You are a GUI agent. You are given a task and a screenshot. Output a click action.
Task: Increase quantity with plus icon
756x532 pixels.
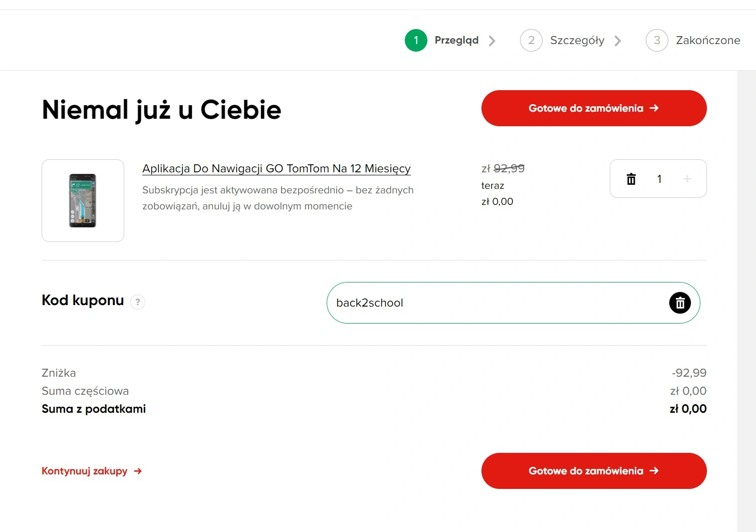(687, 179)
